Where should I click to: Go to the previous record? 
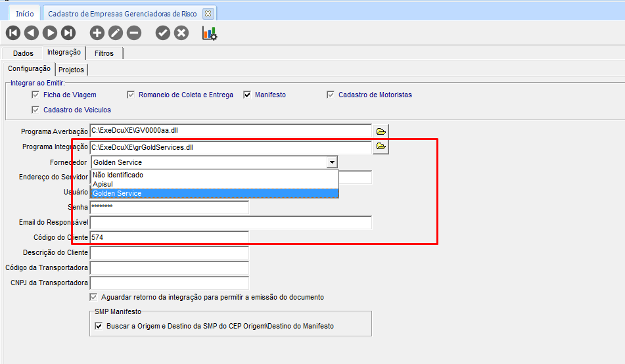[x=32, y=33]
